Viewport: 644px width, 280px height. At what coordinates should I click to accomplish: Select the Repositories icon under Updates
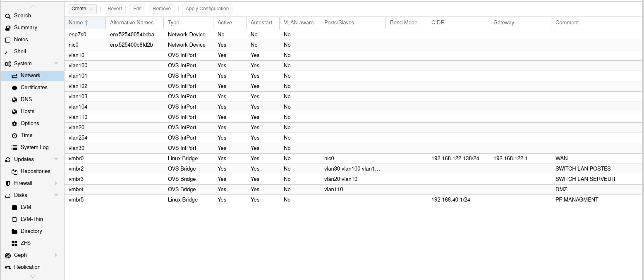coord(15,171)
